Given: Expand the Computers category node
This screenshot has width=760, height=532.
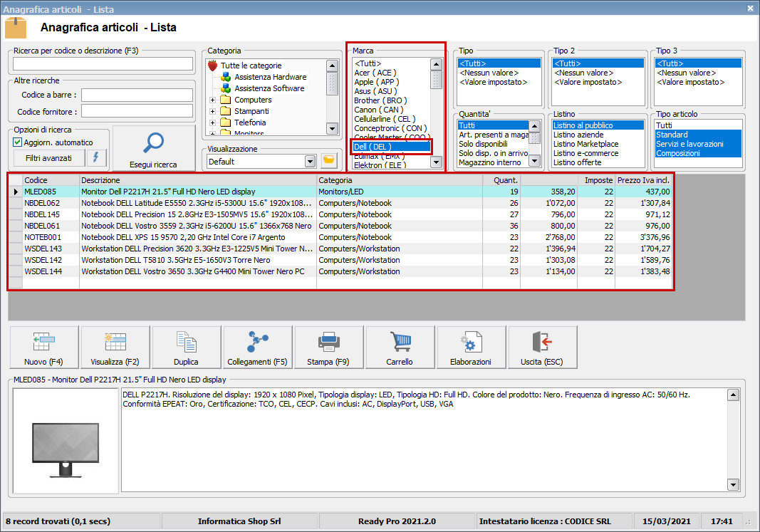Looking at the screenshot, I should click(x=212, y=100).
